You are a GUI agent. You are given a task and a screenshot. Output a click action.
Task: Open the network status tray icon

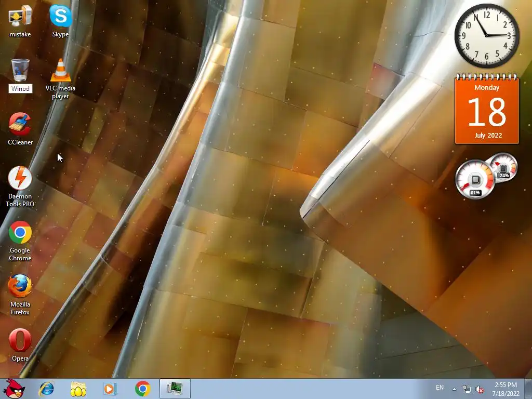(467, 389)
